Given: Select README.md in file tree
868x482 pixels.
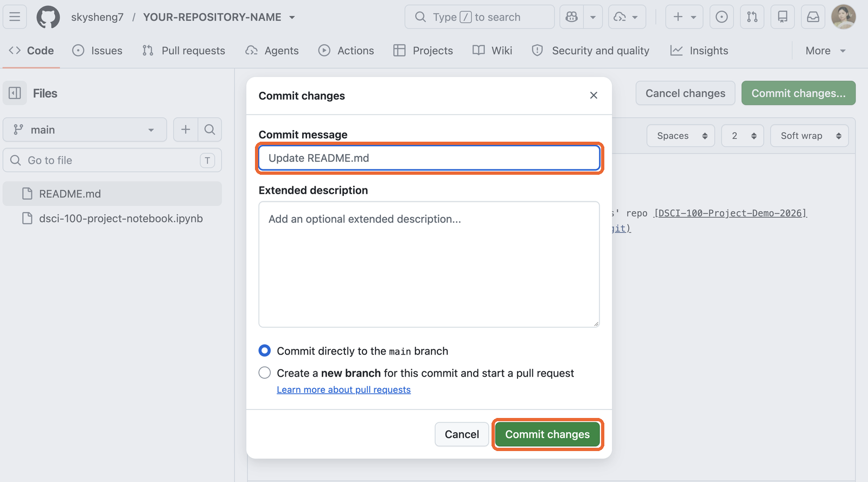Looking at the screenshot, I should point(112,194).
